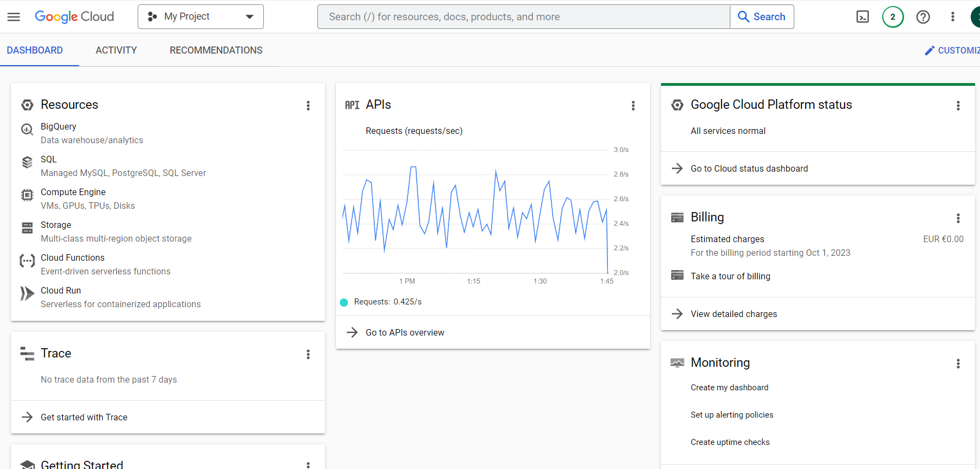Click Take a tour of billing
980x469 pixels.
click(730, 276)
